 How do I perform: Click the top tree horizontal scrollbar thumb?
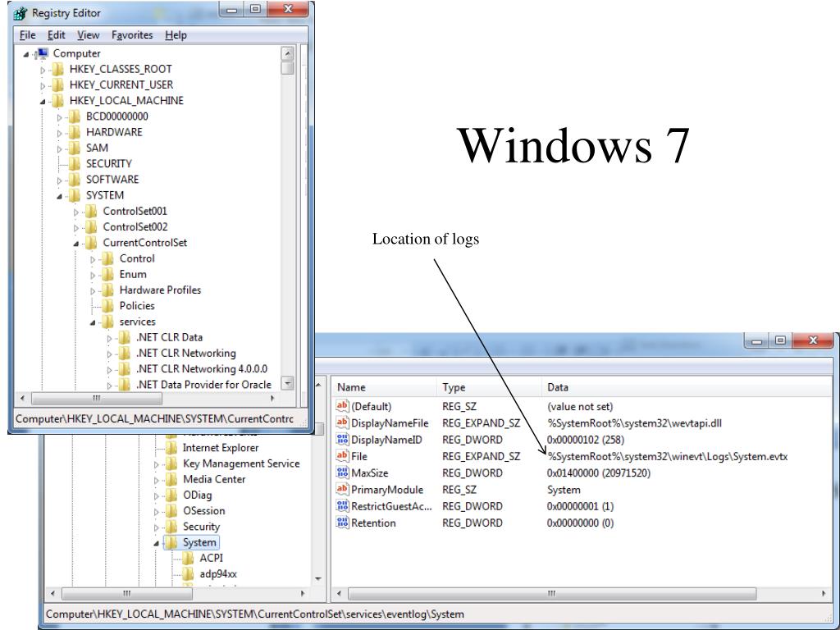point(97,399)
